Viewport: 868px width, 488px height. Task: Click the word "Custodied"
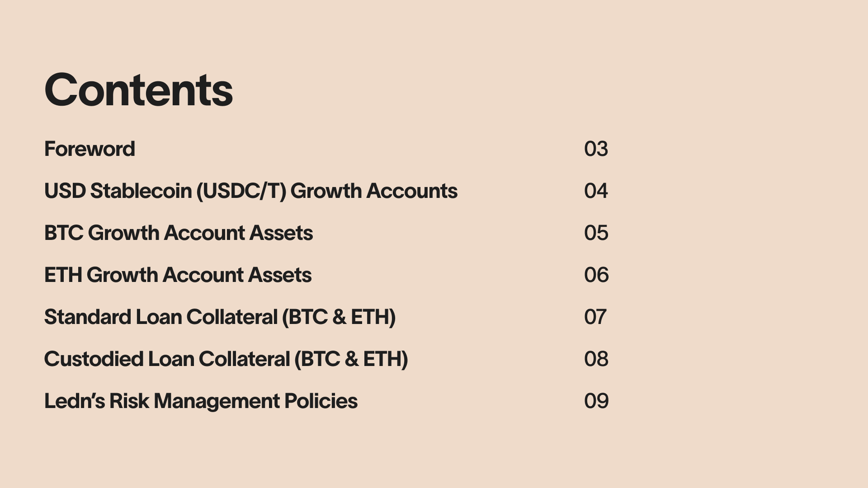click(x=94, y=359)
